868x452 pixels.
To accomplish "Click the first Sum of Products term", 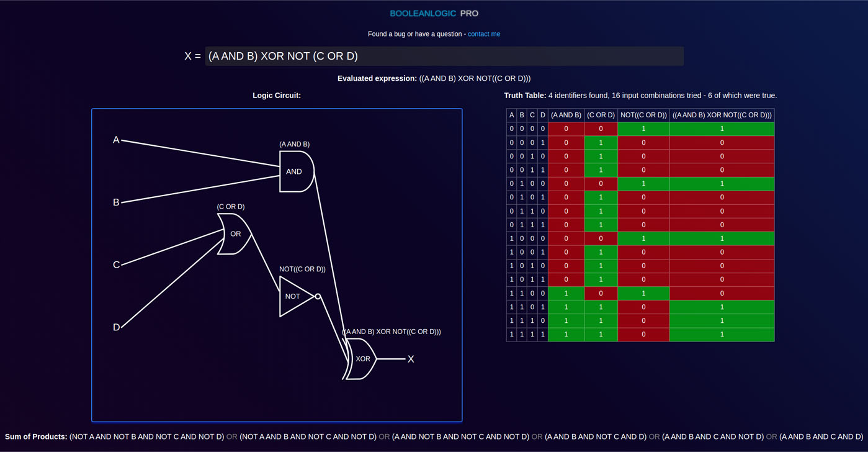I will click(x=147, y=437).
